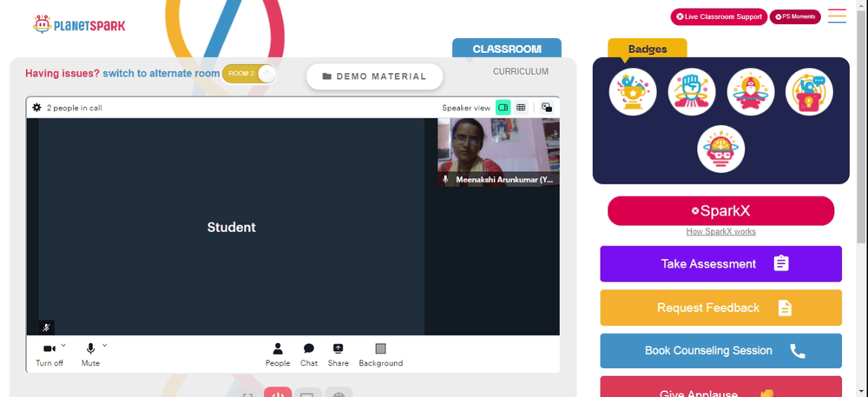The width and height of the screenshot is (868, 397).
Task: Click the trophy badge icon
Action: tap(633, 92)
